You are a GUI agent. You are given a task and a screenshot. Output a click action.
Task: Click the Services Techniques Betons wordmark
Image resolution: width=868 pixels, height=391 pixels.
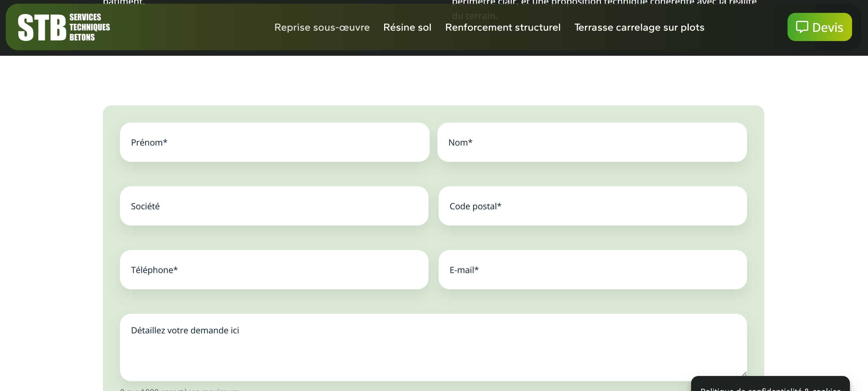click(x=90, y=27)
